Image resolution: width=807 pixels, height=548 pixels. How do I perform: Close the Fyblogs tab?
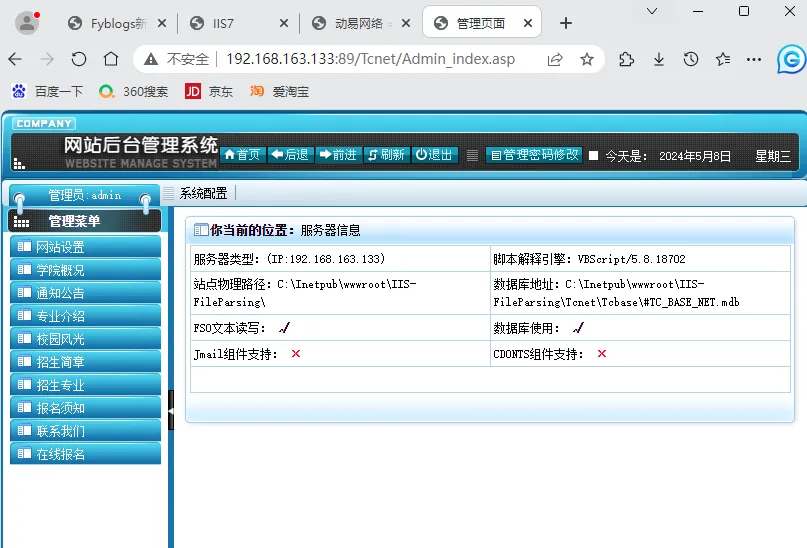(162, 23)
